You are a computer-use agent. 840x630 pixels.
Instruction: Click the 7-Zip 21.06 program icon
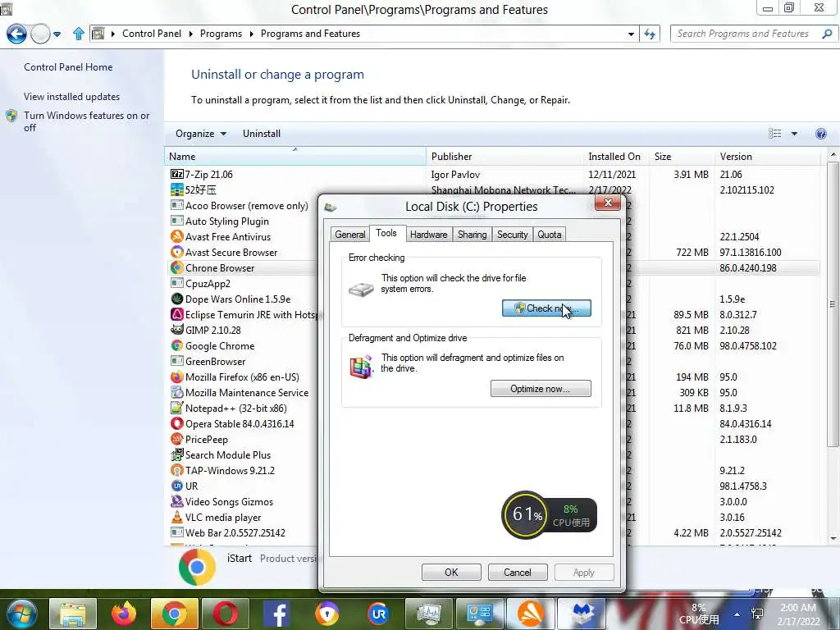[176, 174]
